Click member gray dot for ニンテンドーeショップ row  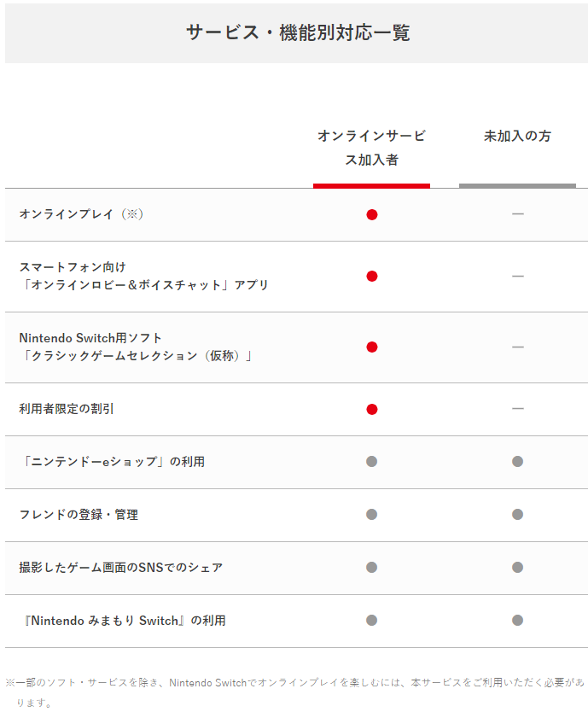[x=372, y=461]
